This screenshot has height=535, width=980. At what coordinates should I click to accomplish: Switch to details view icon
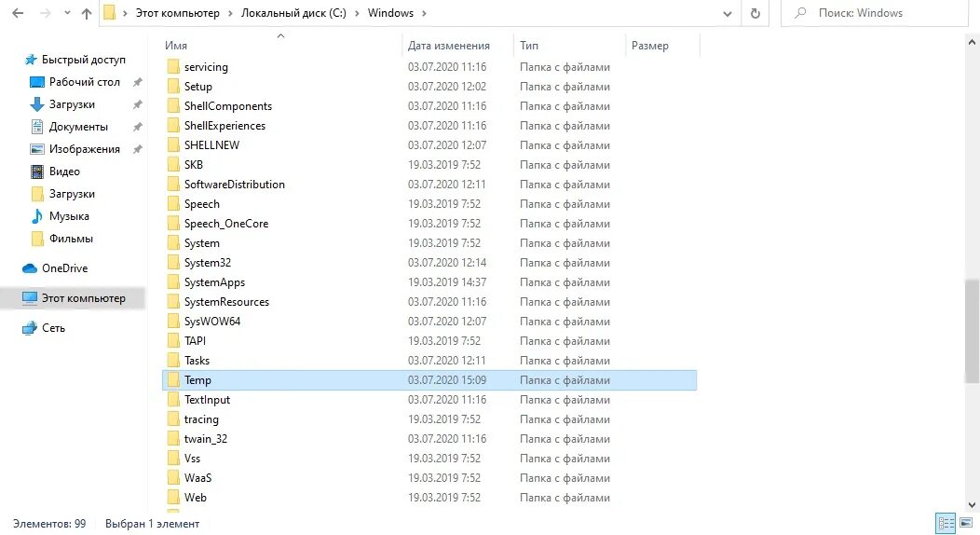tap(946, 523)
